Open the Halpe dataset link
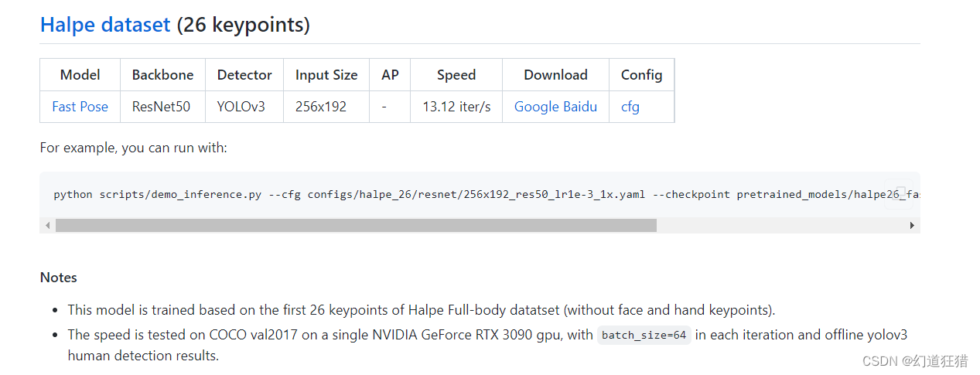This screenshot has height=375, width=980. [105, 25]
